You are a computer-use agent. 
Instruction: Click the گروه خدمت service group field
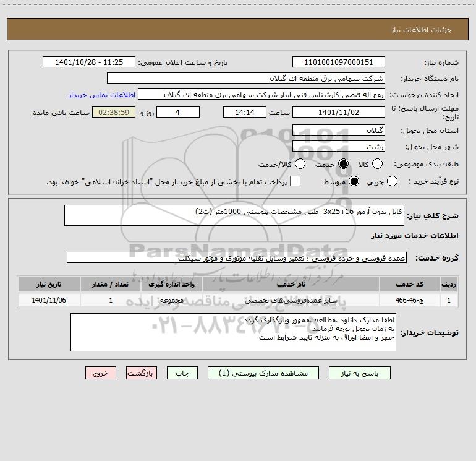click(x=237, y=257)
